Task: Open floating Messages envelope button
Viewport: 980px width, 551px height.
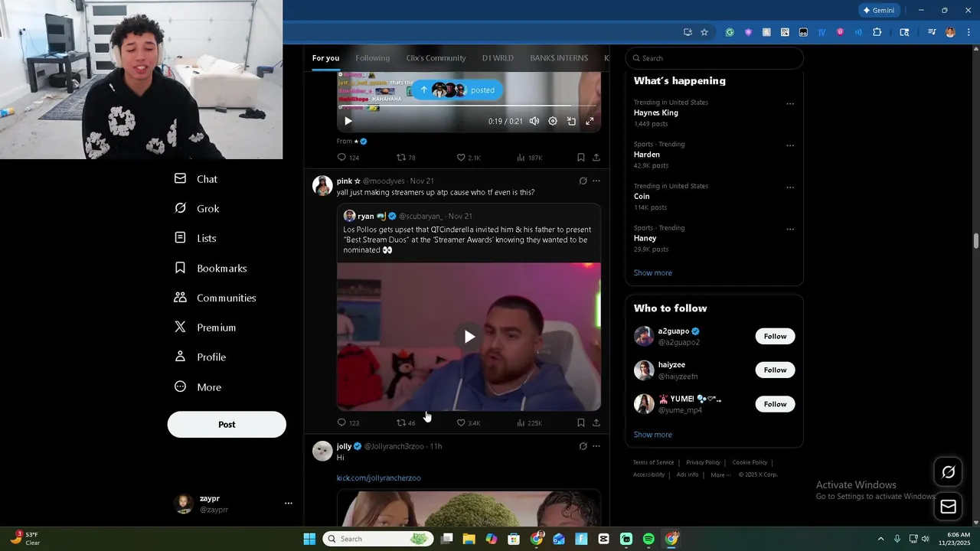Action: 948,507
